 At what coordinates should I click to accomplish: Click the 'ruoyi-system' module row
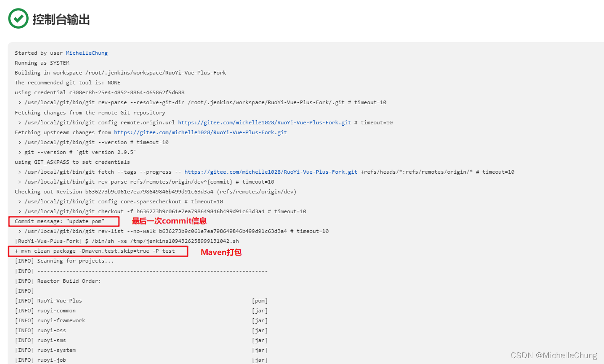pos(141,350)
